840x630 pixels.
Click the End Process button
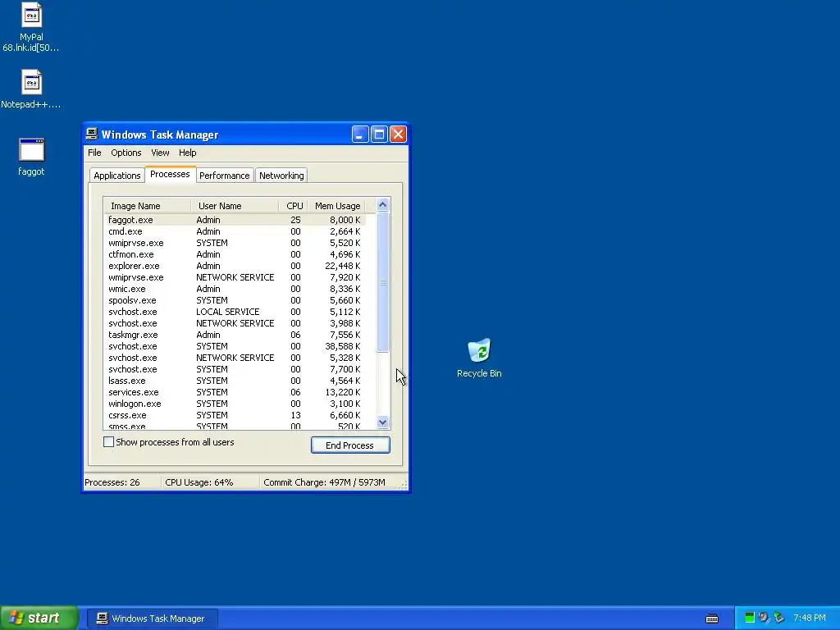350,445
